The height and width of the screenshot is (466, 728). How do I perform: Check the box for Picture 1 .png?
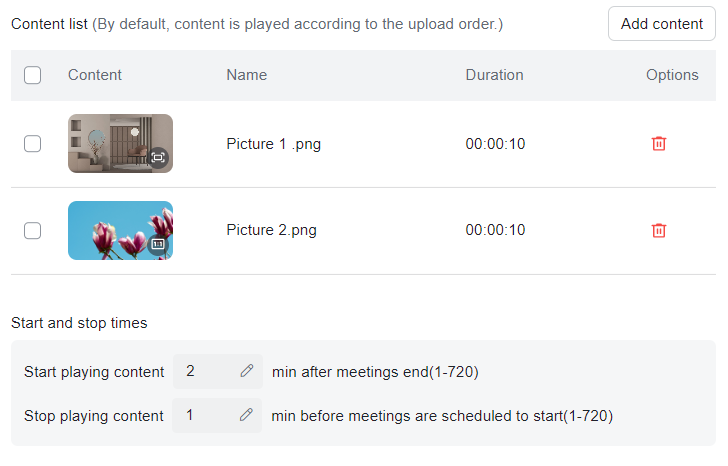tap(32, 144)
